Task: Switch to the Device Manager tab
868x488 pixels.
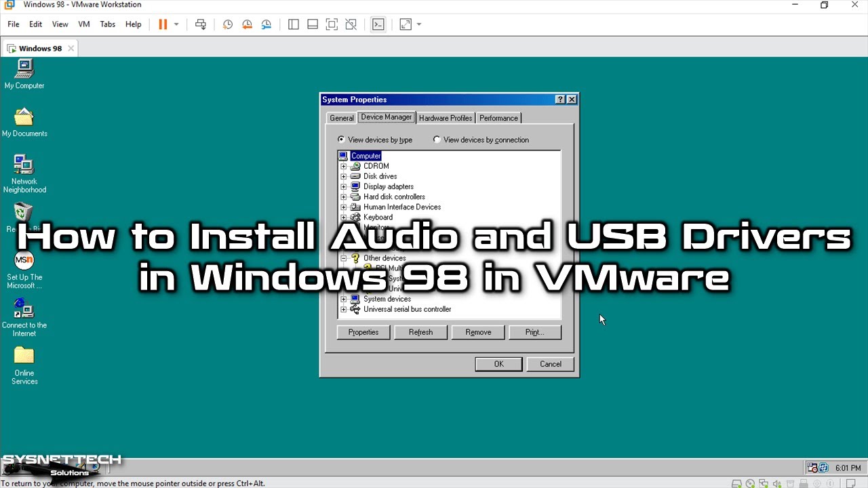Action: (387, 117)
